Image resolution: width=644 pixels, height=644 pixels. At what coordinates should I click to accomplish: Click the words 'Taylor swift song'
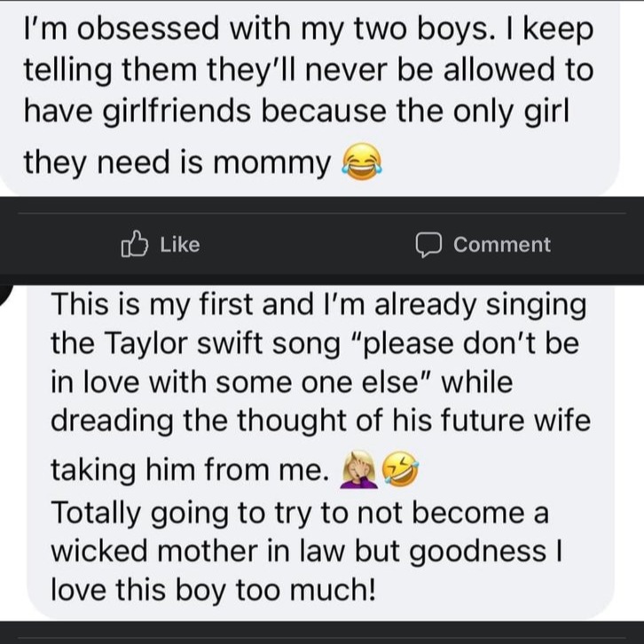tap(224, 343)
